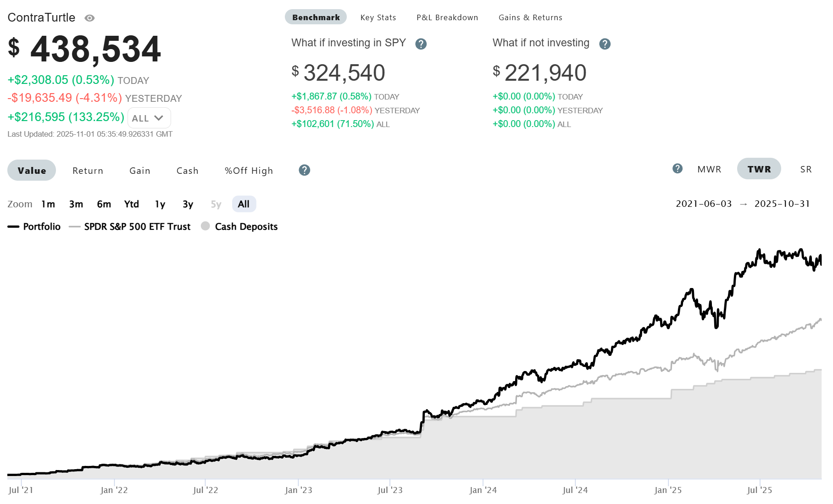Click help icon after %Off High

tap(304, 170)
